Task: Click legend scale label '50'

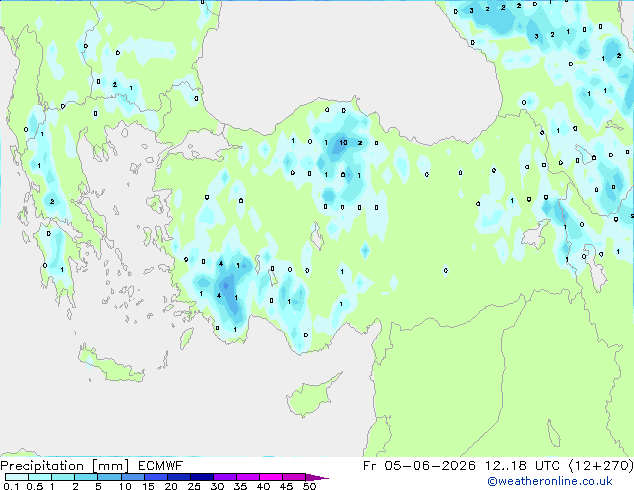Action: click(x=309, y=486)
